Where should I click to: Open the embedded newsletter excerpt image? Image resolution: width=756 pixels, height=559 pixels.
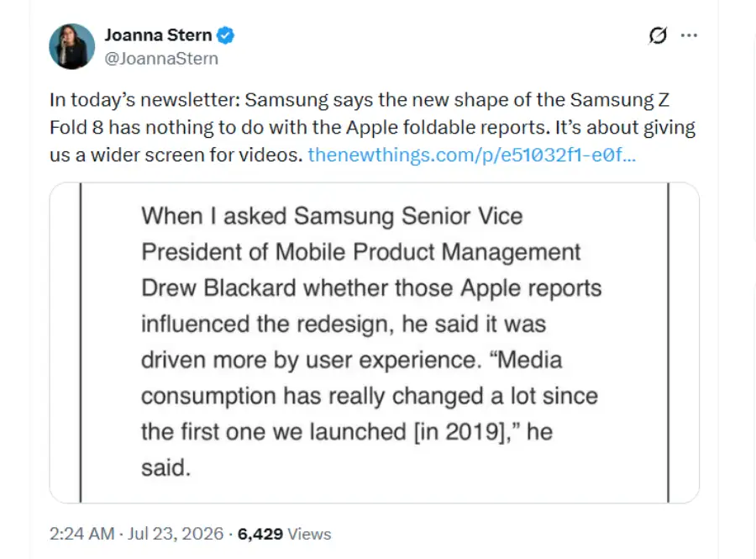point(374,343)
